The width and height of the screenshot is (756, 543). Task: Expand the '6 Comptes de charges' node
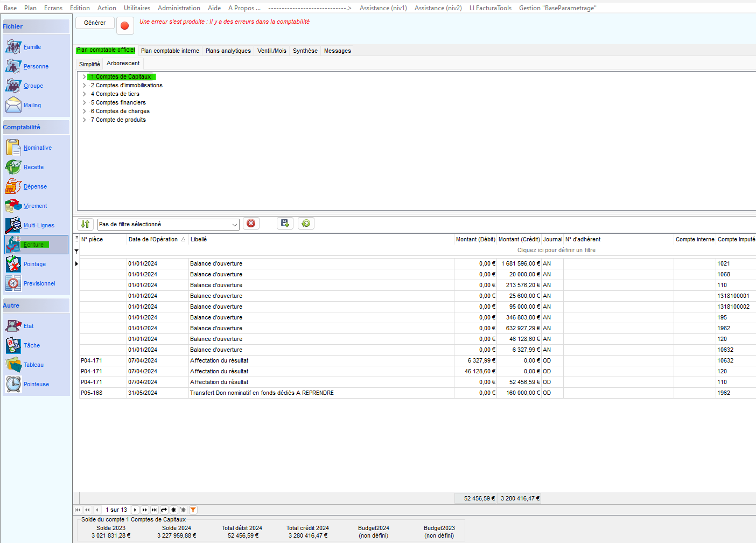point(85,111)
